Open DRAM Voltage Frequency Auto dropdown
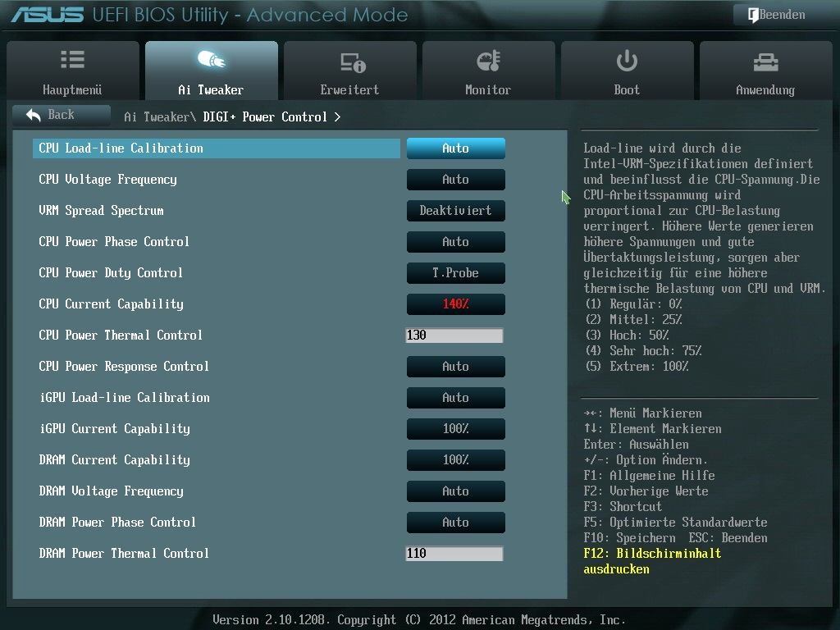The width and height of the screenshot is (840, 630). pyautogui.click(x=455, y=491)
